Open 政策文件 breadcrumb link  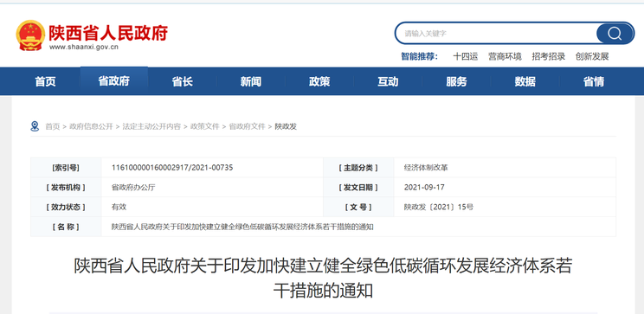205,126
